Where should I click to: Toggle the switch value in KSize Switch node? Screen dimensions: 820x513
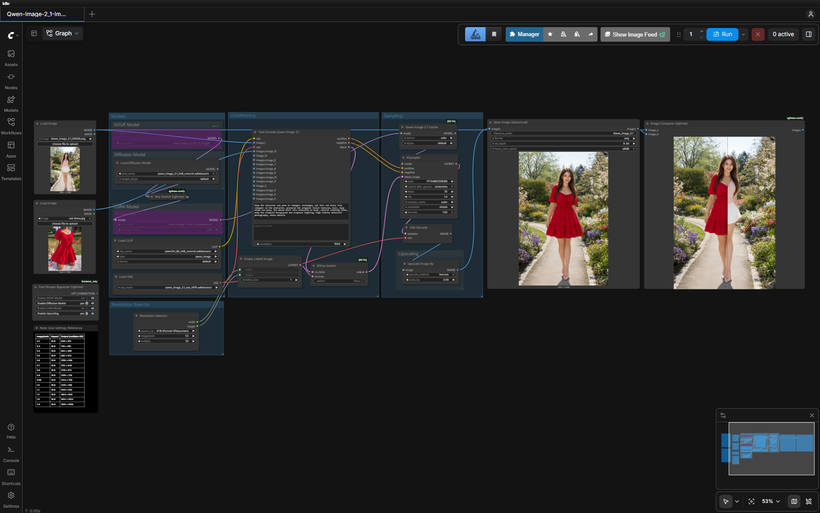[338, 281]
